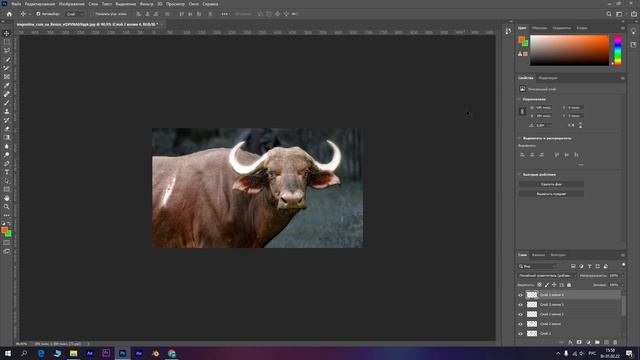This screenshot has height=360, width=640.
Task: Select the Blur tool
Action: tap(7, 146)
